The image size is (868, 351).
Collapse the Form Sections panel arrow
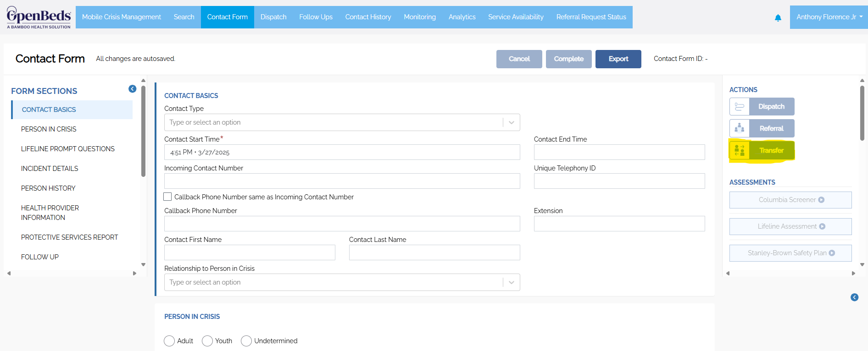point(132,89)
